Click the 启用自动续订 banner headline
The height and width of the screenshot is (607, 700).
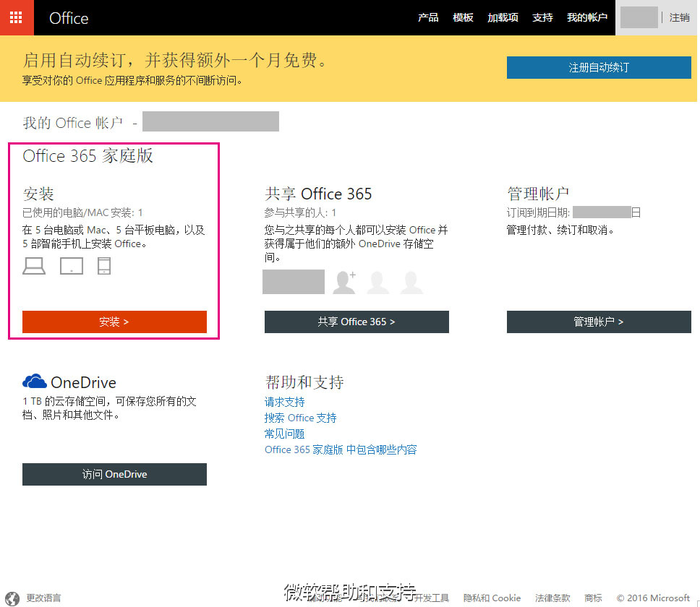click(x=175, y=60)
